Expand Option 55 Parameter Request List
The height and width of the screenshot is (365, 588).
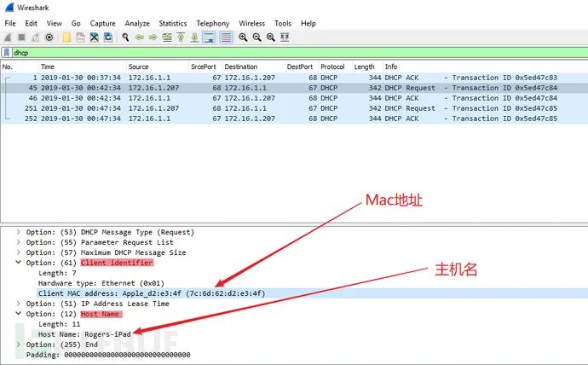18,242
